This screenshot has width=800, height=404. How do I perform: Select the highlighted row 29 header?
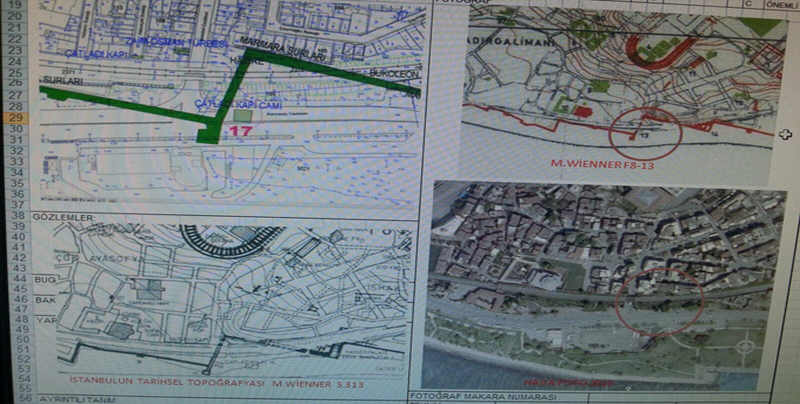pos(17,118)
